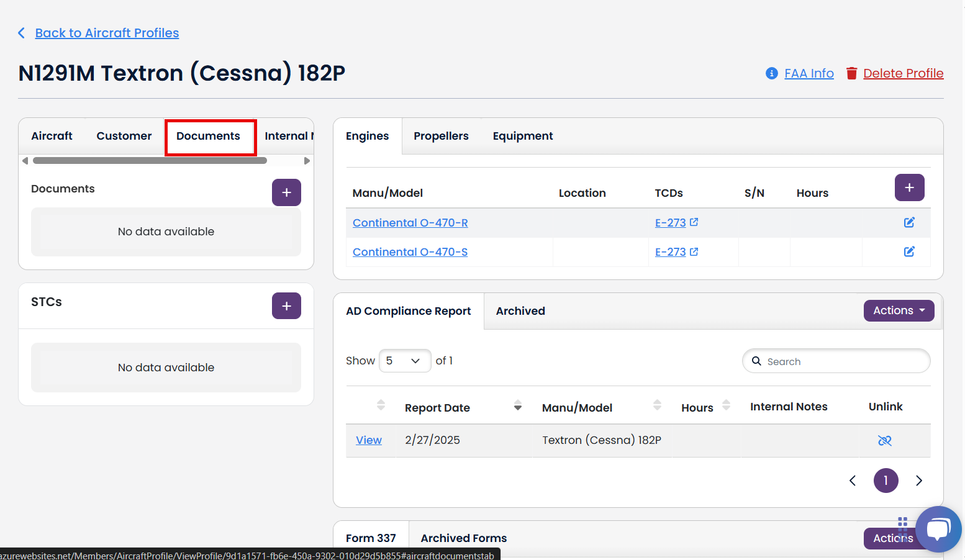The height and width of the screenshot is (560, 965).
Task: Open external link icon for O-470-S TCD
Action: click(x=694, y=251)
